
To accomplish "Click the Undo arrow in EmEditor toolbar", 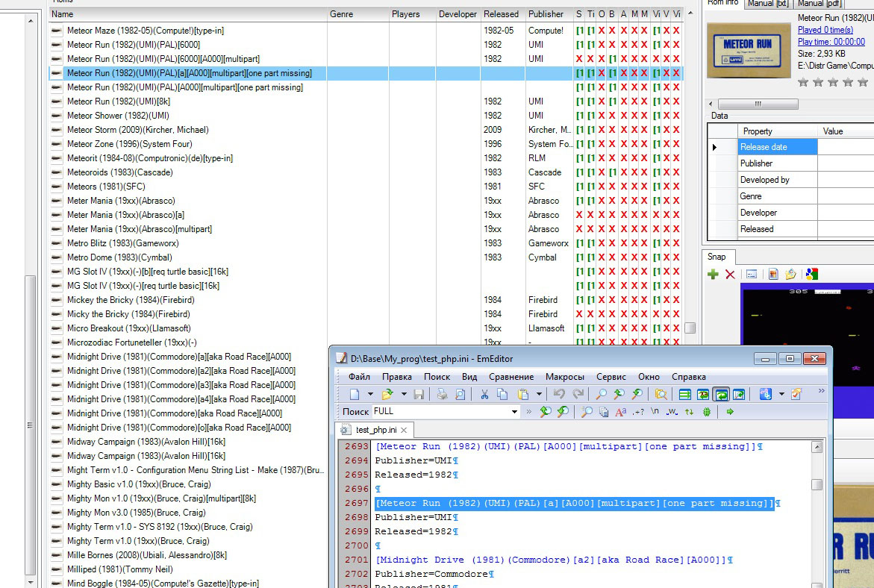I will coord(559,395).
